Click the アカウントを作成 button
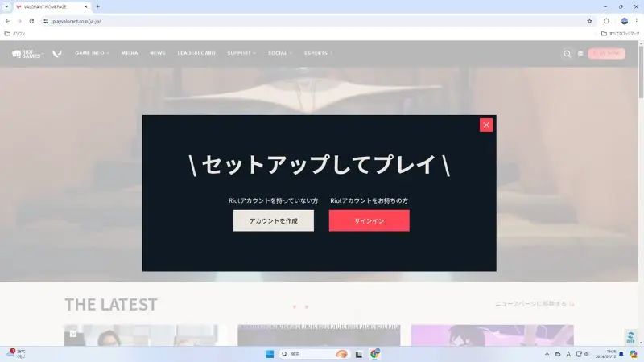Viewport: 644px width, 362px height. tap(274, 220)
